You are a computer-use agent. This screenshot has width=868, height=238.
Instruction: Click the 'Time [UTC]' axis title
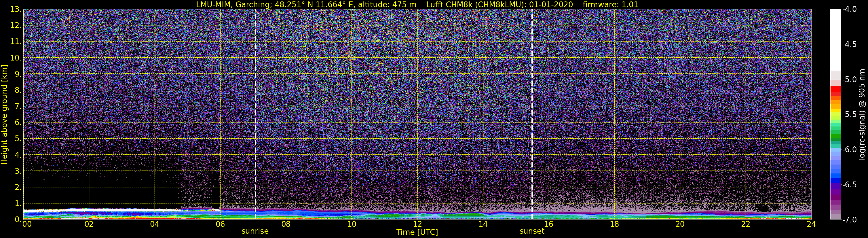[x=417, y=232]
